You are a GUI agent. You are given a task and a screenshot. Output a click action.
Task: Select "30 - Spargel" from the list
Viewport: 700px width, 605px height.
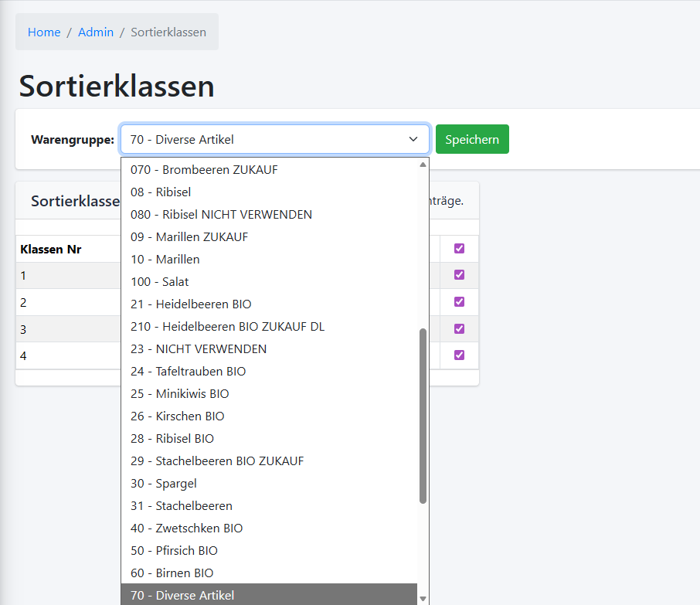[x=163, y=483]
